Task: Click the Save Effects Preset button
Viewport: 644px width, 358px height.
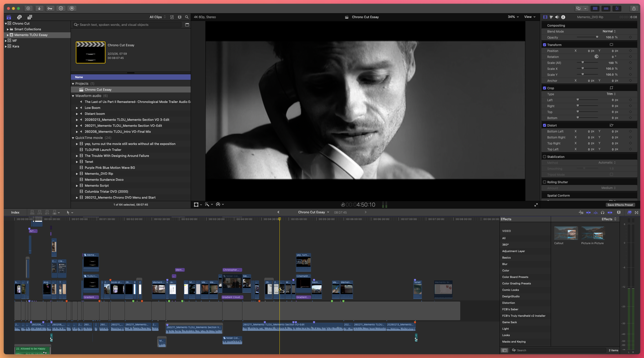Action: 620,205
